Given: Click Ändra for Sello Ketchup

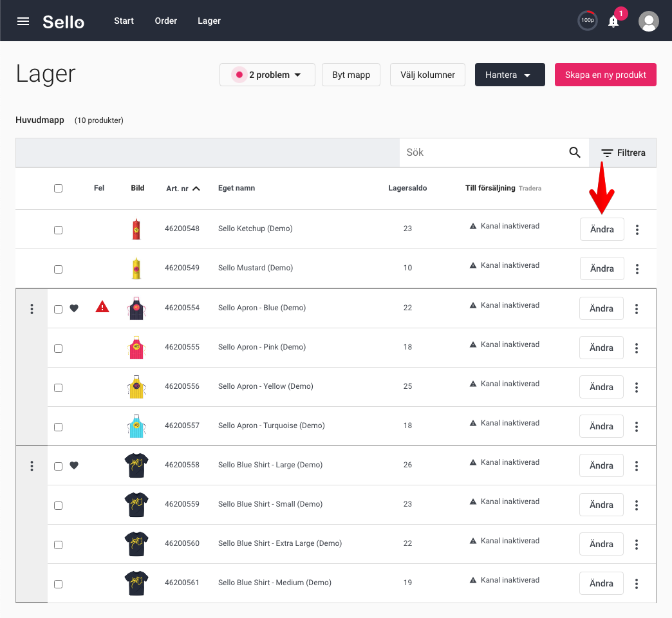Looking at the screenshot, I should pyautogui.click(x=602, y=229).
